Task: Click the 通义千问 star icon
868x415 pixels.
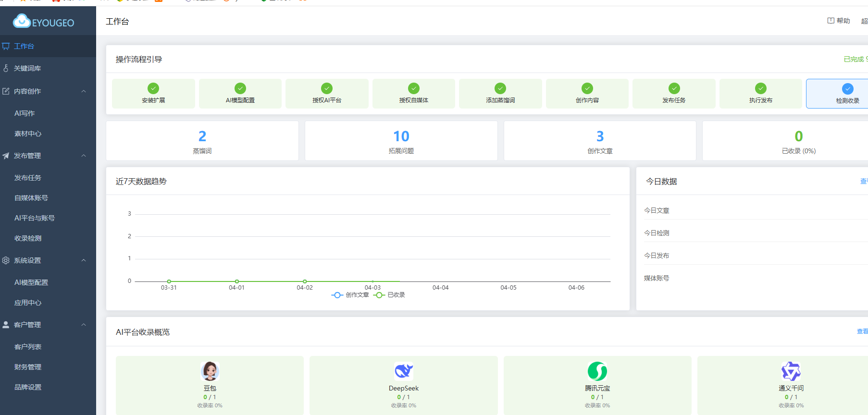Action: click(791, 371)
